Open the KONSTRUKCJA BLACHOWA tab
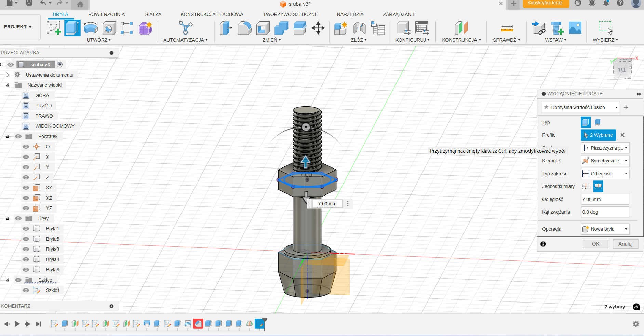Viewport: 644px width, 336px height. [x=212, y=14]
